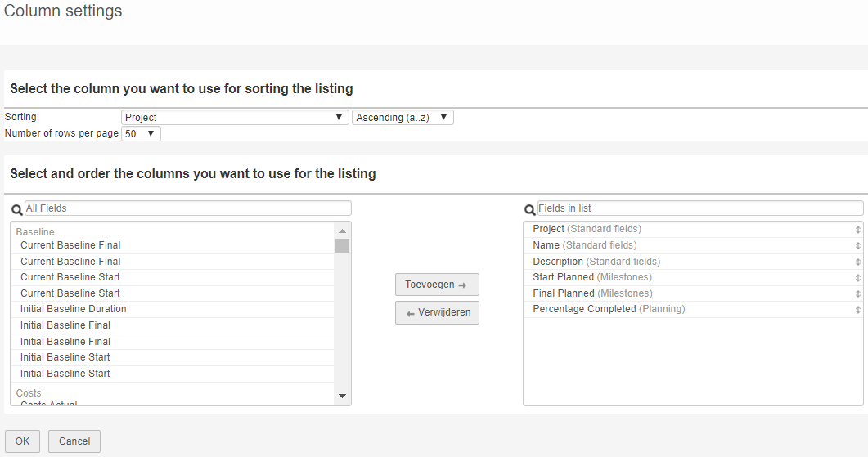Screen dimensions: 868x457
Task: Select the Initial Baseline Duration field
Action: [x=173, y=309]
